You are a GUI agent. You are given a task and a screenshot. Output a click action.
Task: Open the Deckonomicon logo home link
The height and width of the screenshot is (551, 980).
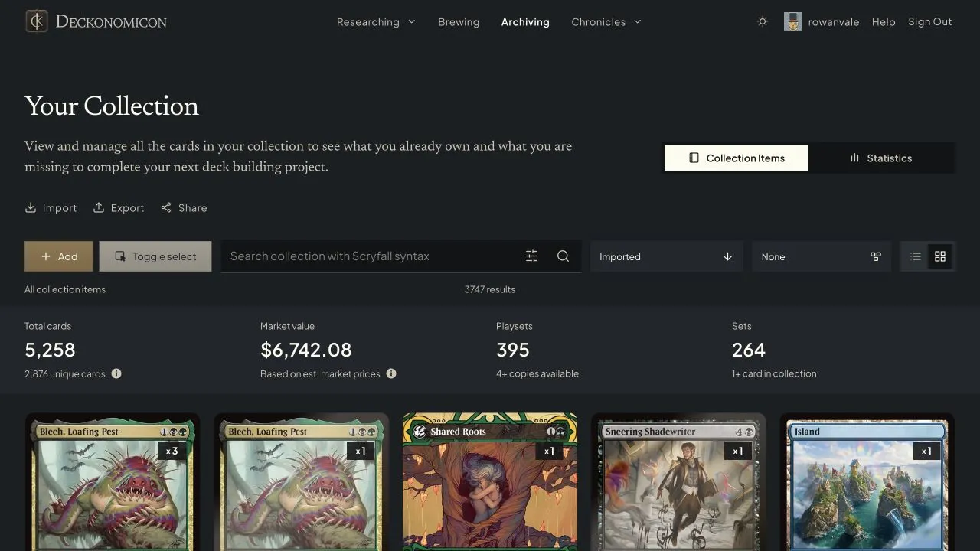click(x=96, y=21)
